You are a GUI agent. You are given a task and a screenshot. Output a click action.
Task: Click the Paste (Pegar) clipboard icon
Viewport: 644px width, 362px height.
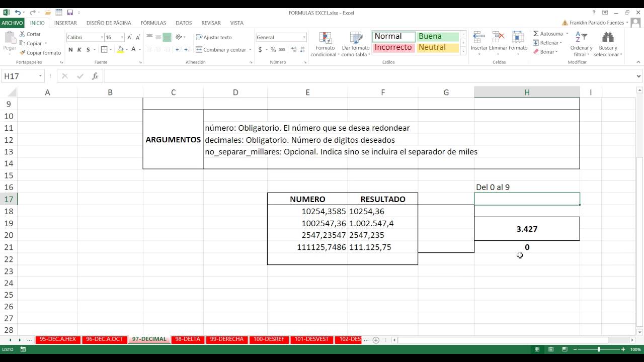[x=10, y=38]
